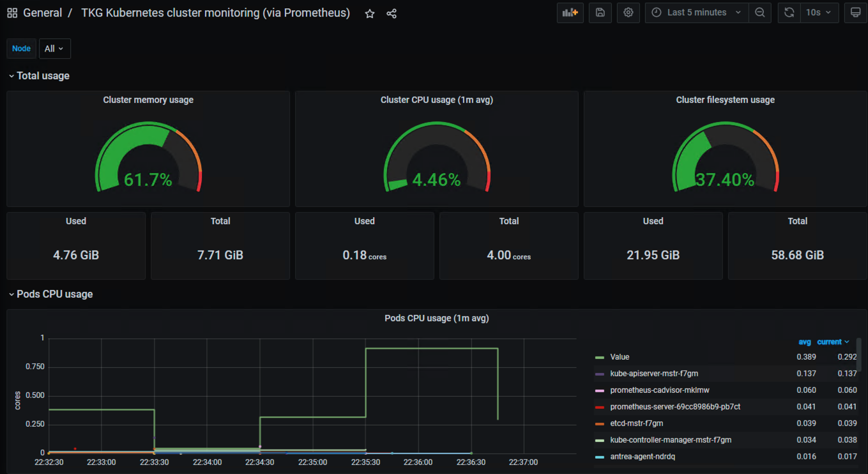The width and height of the screenshot is (868, 474).
Task: Open the 10s refresh interval dropdown
Action: click(x=819, y=13)
